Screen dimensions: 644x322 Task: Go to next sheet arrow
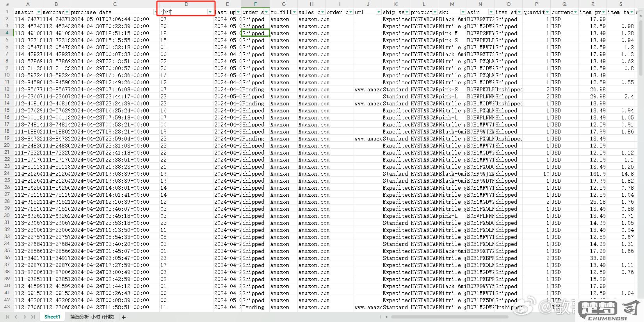click(x=24, y=317)
